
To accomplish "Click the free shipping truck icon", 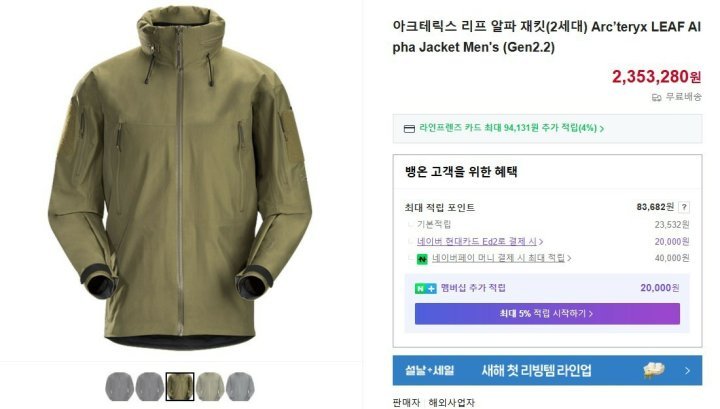I will tap(657, 97).
